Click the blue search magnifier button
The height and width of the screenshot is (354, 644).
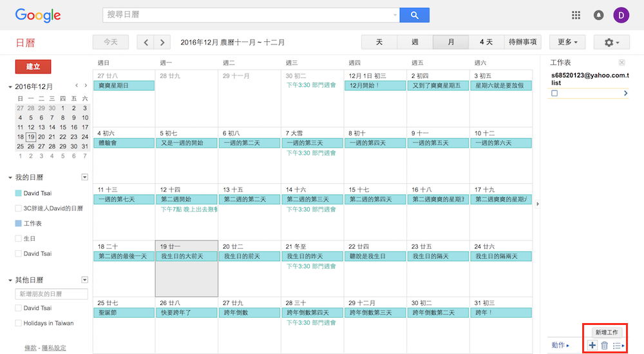[x=414, y=15]
